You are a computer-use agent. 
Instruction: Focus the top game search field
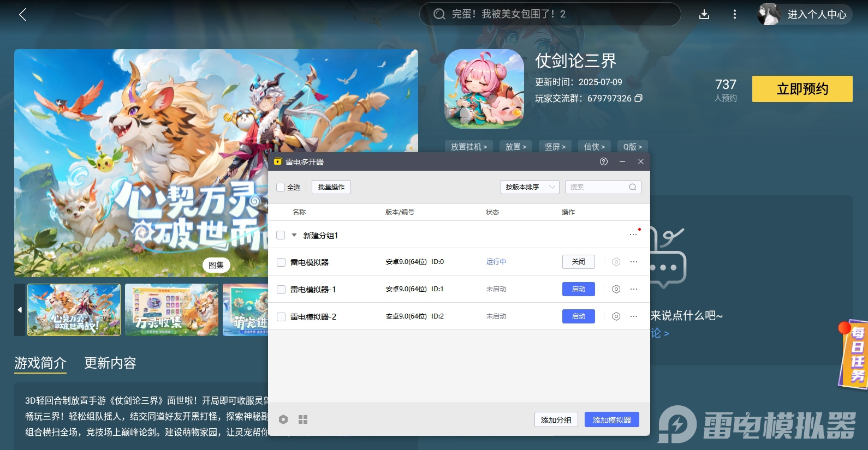(x=550, y=14)
